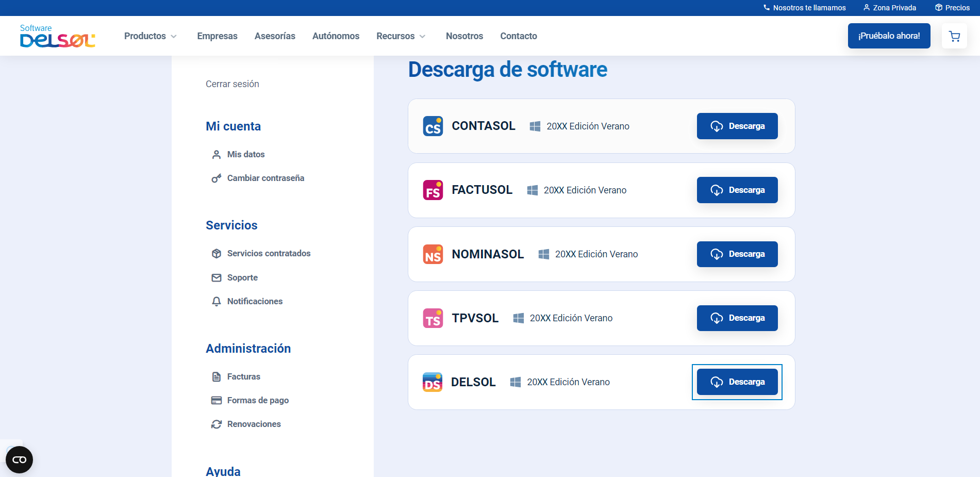Screen dimensions: 980x477
Task: Click the FACTUSOL product name
Action: (482, 190)
